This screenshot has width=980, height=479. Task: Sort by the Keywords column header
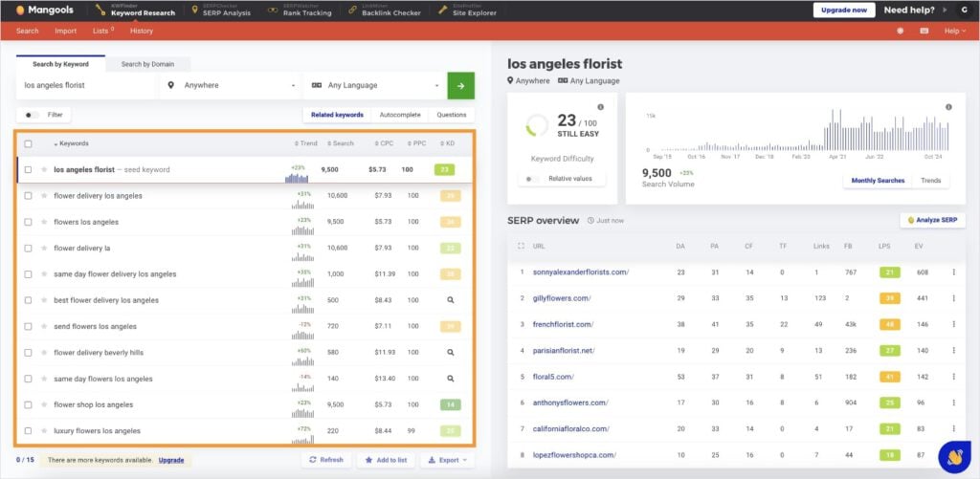coord(71,143)
